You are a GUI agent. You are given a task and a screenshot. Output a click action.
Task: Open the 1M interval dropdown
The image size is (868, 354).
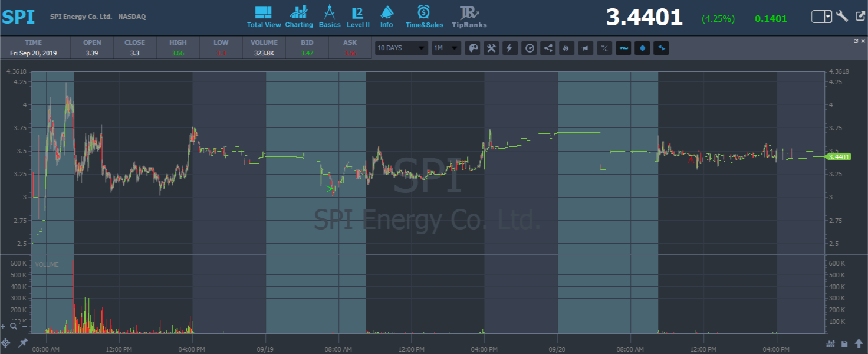[x=445, y=48]
